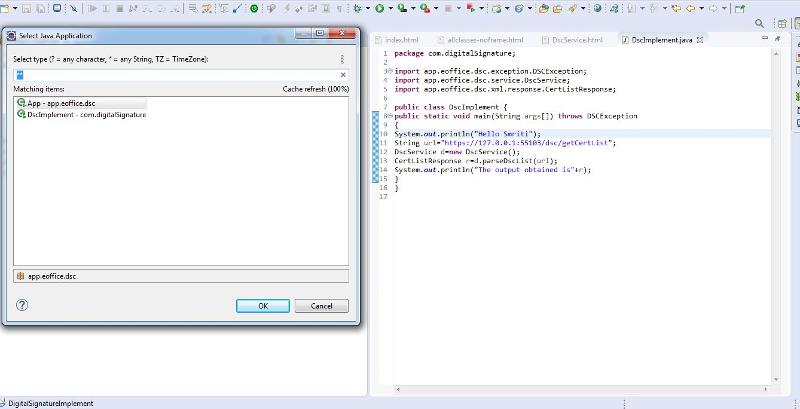This screenshot has height=409, width=800.
Task: Click the Last Edit Location arrow icon
Action: 677,8
